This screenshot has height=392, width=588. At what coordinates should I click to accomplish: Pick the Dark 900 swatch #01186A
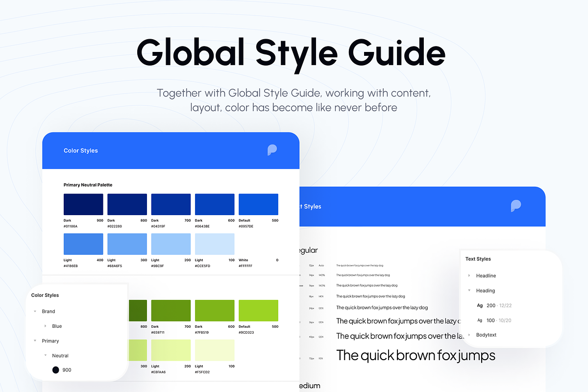83,204
